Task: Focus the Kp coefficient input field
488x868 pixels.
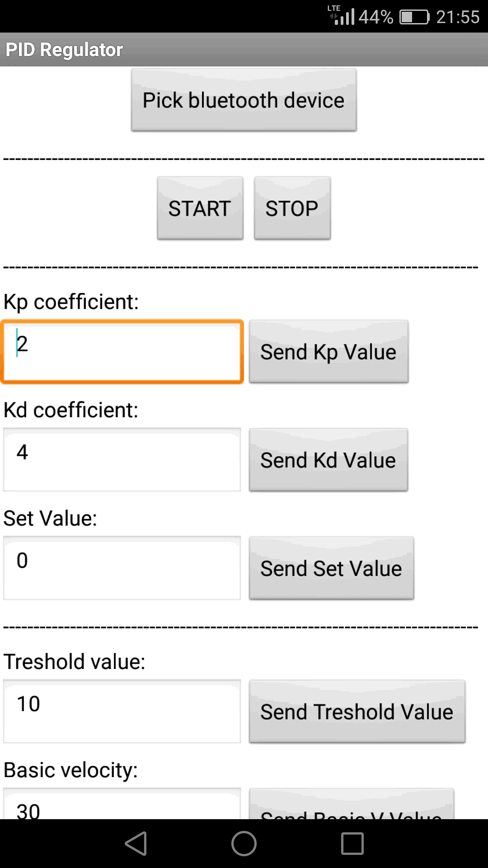Action: coord(122,352)
